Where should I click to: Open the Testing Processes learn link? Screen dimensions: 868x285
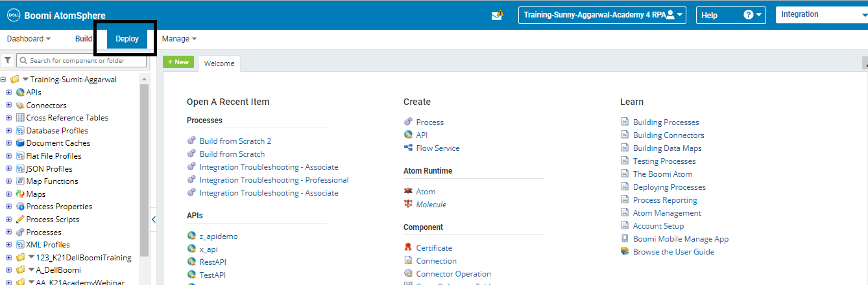tap(664, 161)
